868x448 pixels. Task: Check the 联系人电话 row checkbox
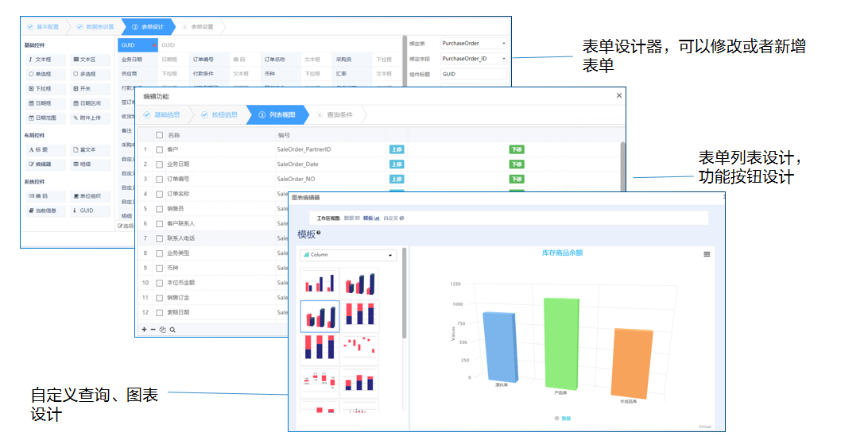pos(160,238)
